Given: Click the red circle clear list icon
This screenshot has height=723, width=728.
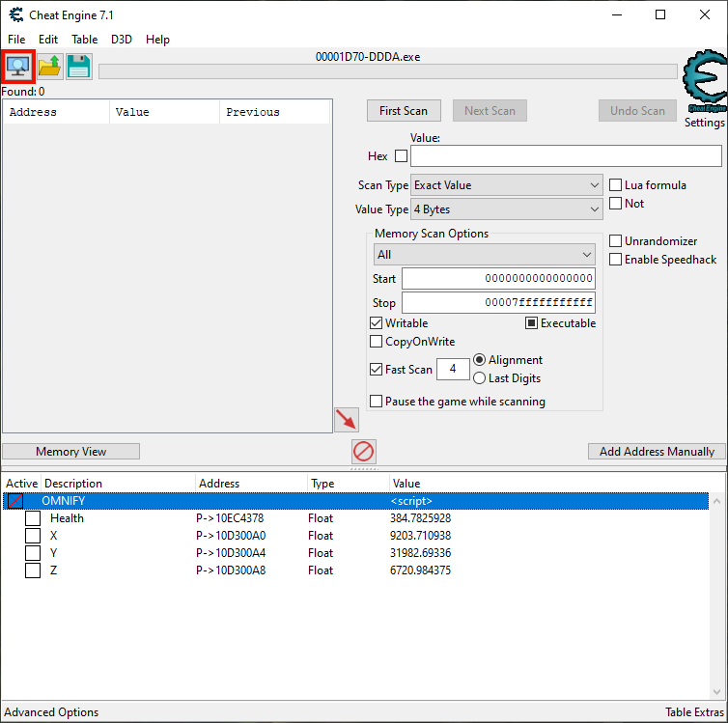Looking at the screenshot, I should [364, 451].
